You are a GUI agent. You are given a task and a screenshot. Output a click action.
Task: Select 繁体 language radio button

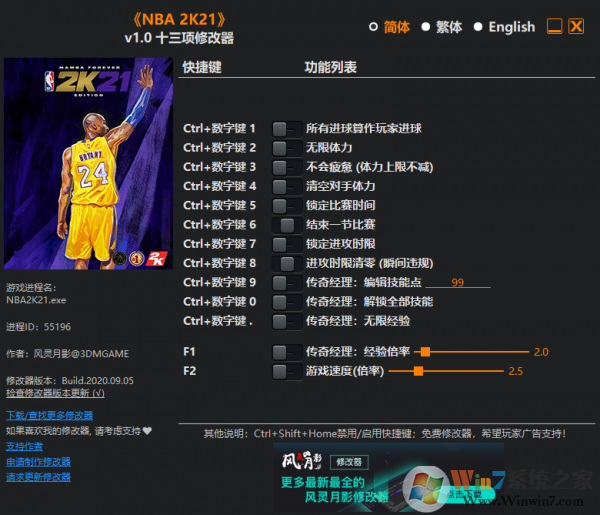pos(426,27)
